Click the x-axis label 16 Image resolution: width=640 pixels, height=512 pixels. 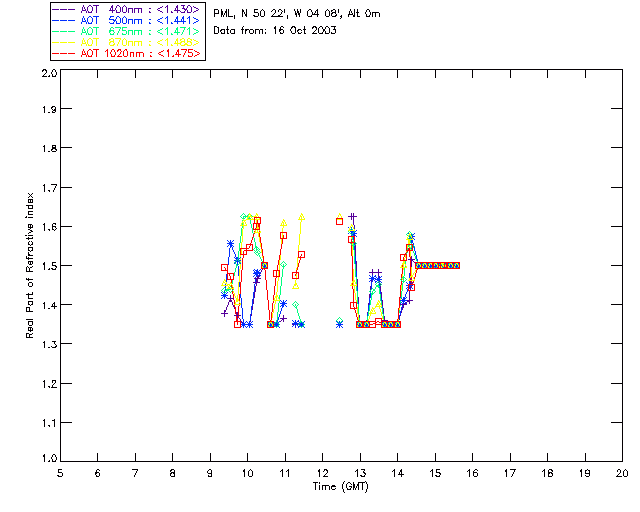473,473
